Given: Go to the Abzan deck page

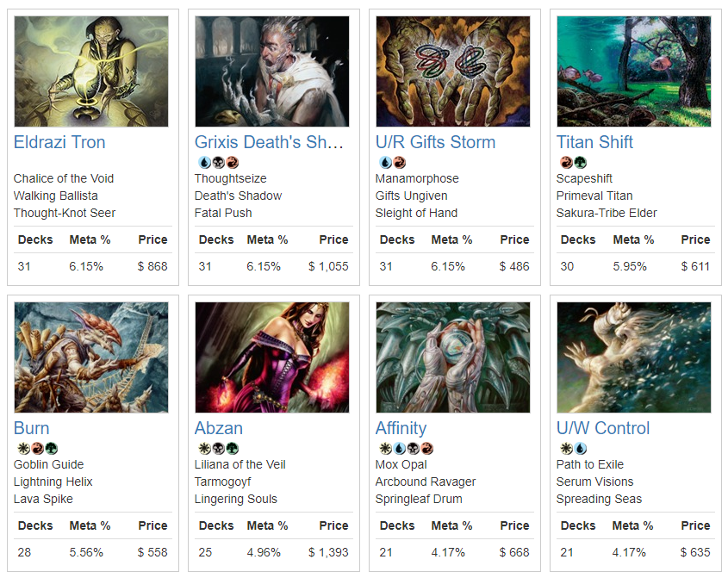Looking at the screenshot, I should [219, 428].
